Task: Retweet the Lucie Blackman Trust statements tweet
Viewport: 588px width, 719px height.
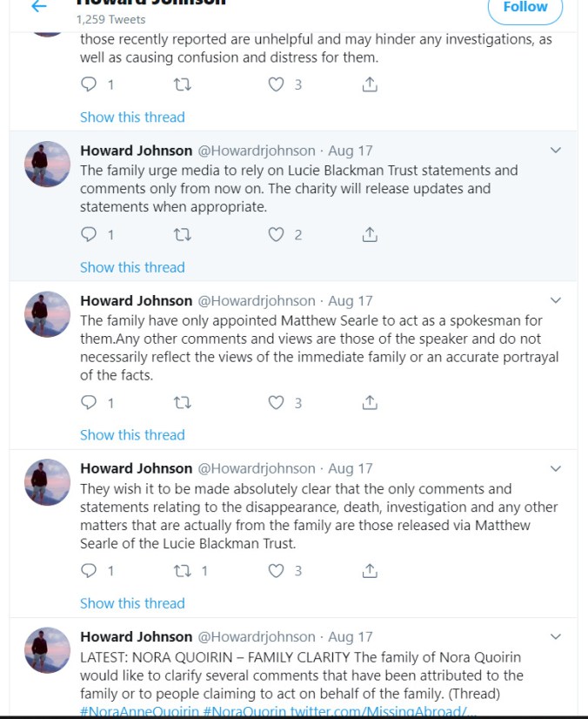Action: click(183, 234)
